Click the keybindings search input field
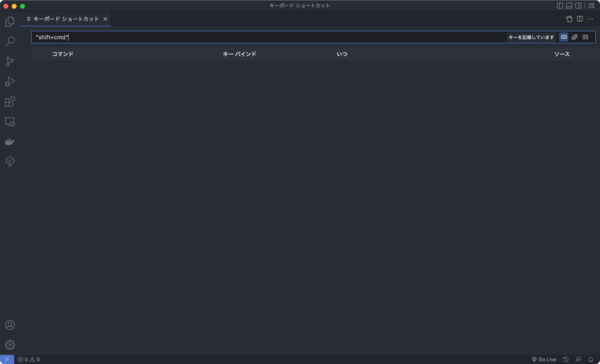This screenshot has height=364, width=600. 234,37
